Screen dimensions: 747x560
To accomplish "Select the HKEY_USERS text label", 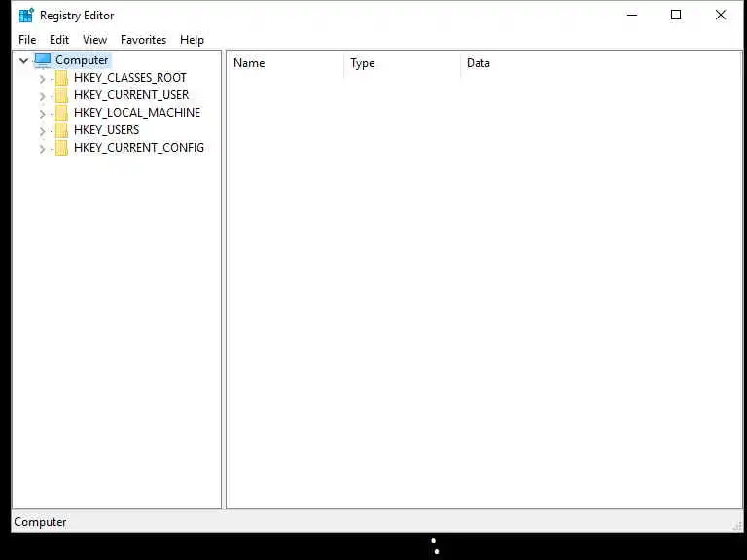I will (107, 130).
